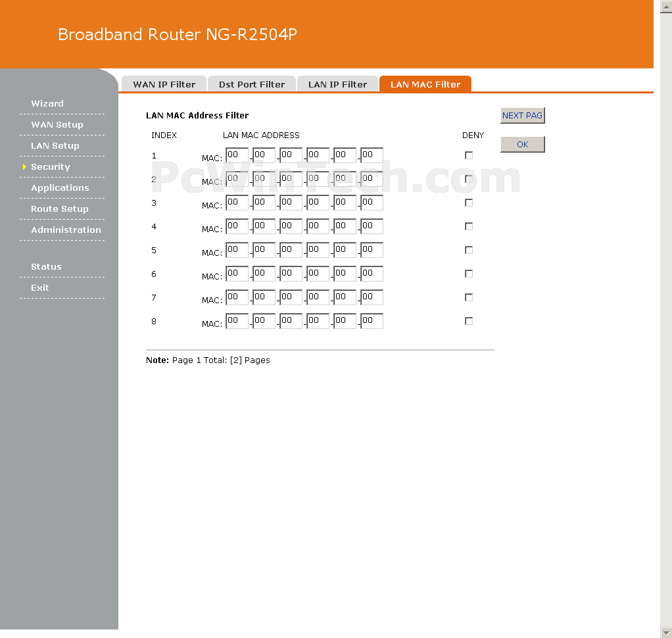Select Security sidebar item
This screenshot has height=638, width=672.
(x=50, y=166)
